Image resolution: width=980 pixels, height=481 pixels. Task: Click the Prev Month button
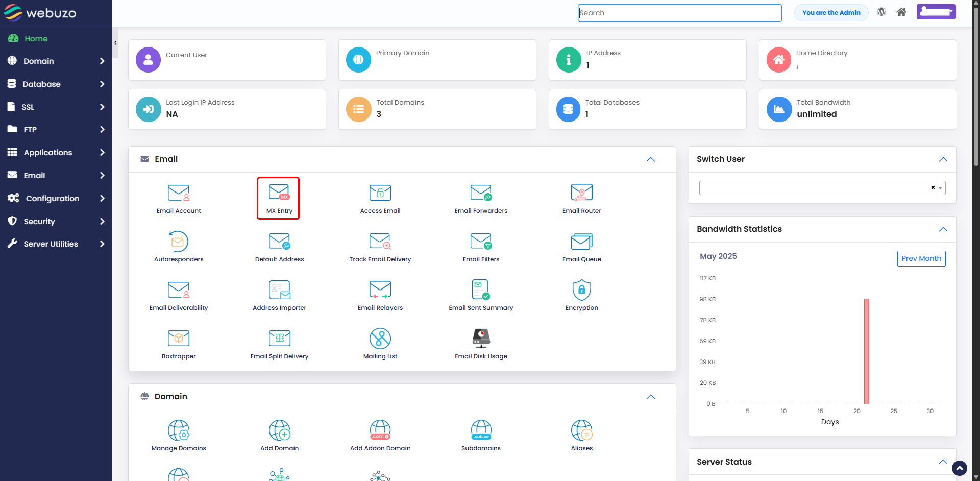tap(921, 258)
